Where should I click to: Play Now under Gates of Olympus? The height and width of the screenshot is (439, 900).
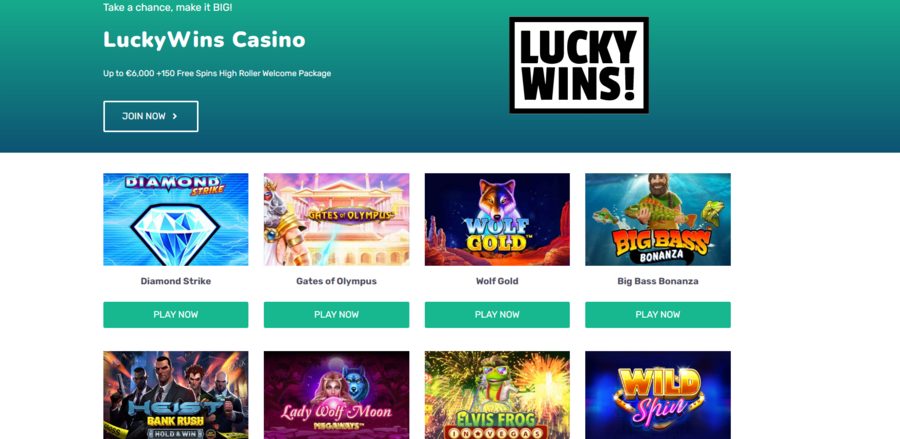click(x=336, y=314)
